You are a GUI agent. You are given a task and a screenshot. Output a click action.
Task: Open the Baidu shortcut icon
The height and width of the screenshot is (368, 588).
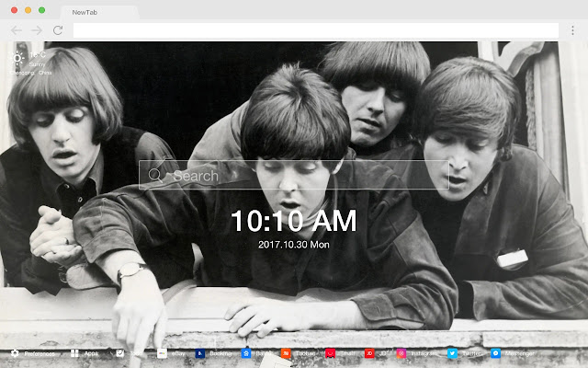click(246, 353)
